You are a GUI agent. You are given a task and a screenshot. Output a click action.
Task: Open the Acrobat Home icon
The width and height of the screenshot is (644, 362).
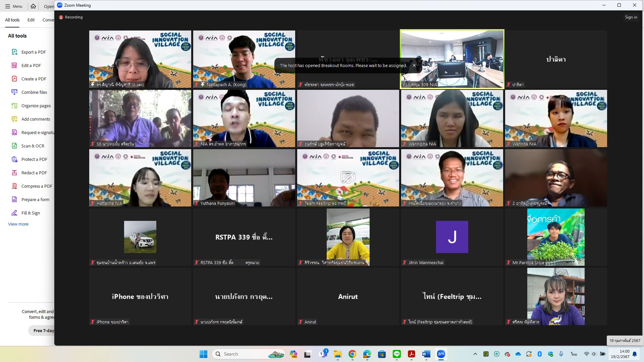pyautogui.click(x=33, y=6)
